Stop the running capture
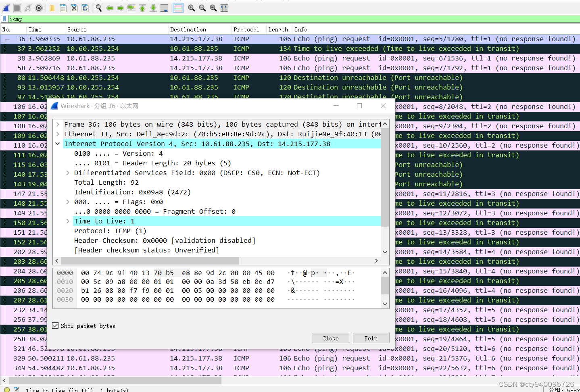The width and height of the screenshot is (580, 392). [17, 8]
